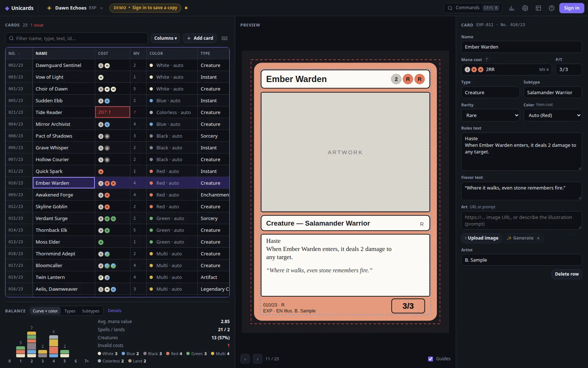Open the Commands palette
This screenshot has height=368, width=588.
(x=473, y=8)
